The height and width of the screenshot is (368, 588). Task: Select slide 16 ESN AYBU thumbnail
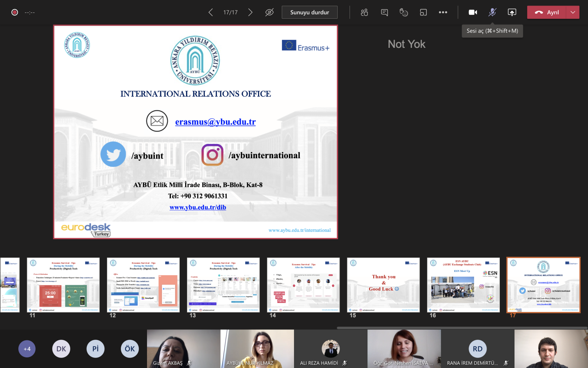[463, 285]
